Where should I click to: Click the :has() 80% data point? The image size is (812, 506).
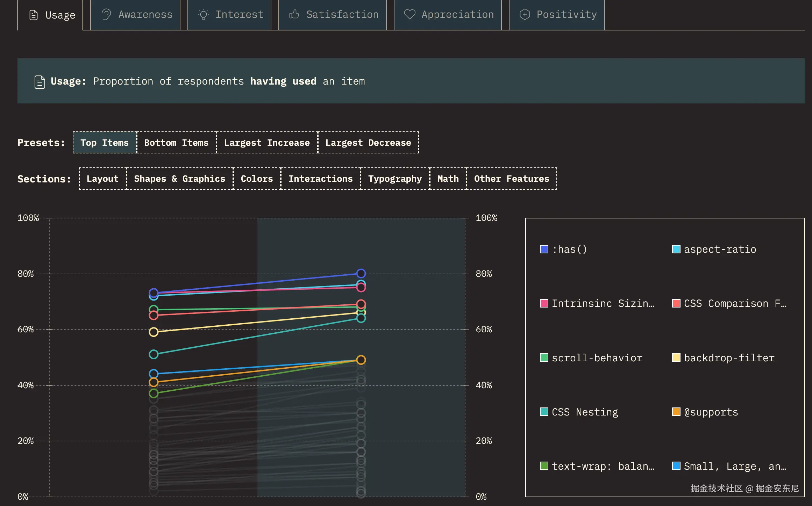[361, 273]
